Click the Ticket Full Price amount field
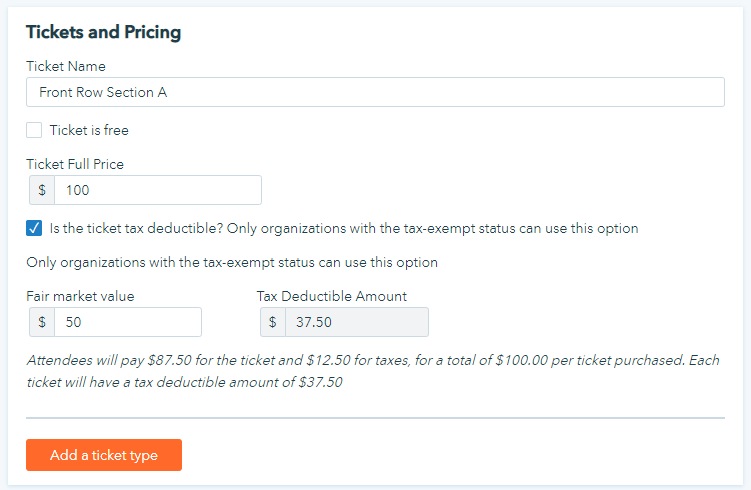Viewport: 751px width, 490px height. click(158, 190)
